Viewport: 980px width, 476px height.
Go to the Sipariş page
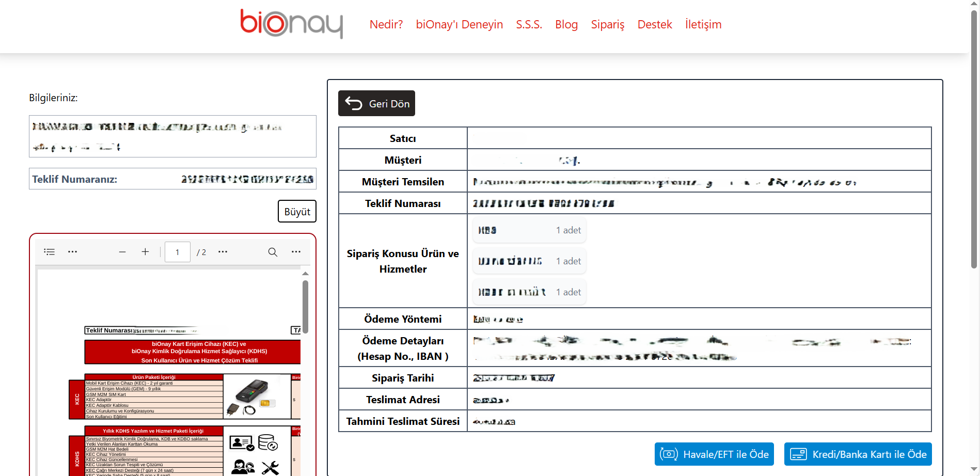[607, 24]
